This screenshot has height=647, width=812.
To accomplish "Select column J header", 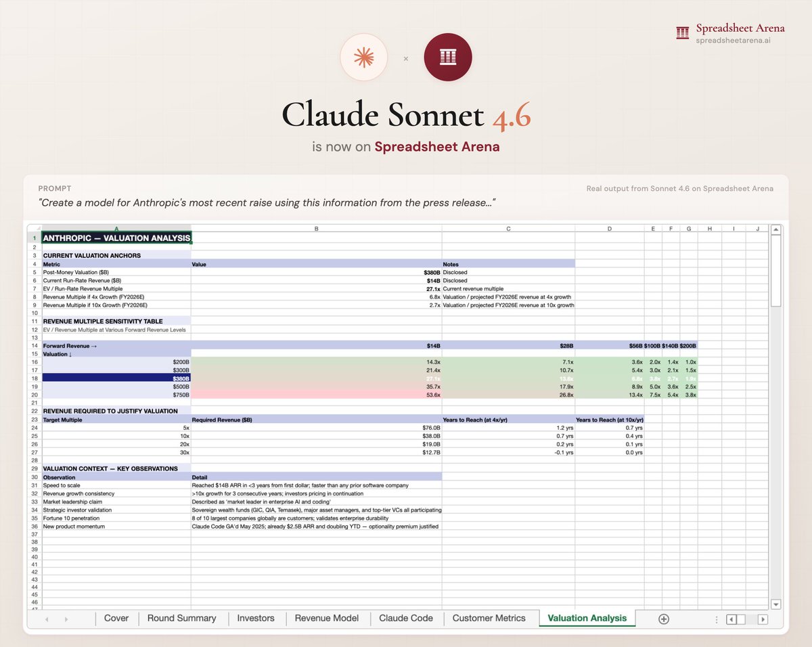I will [x=757, y=229].
